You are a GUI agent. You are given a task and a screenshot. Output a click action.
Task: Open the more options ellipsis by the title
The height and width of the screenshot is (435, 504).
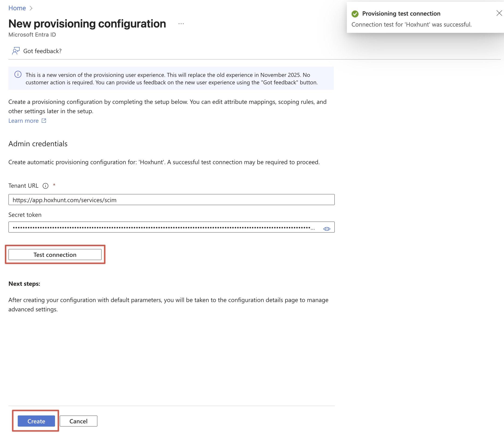tap(181, 24)
